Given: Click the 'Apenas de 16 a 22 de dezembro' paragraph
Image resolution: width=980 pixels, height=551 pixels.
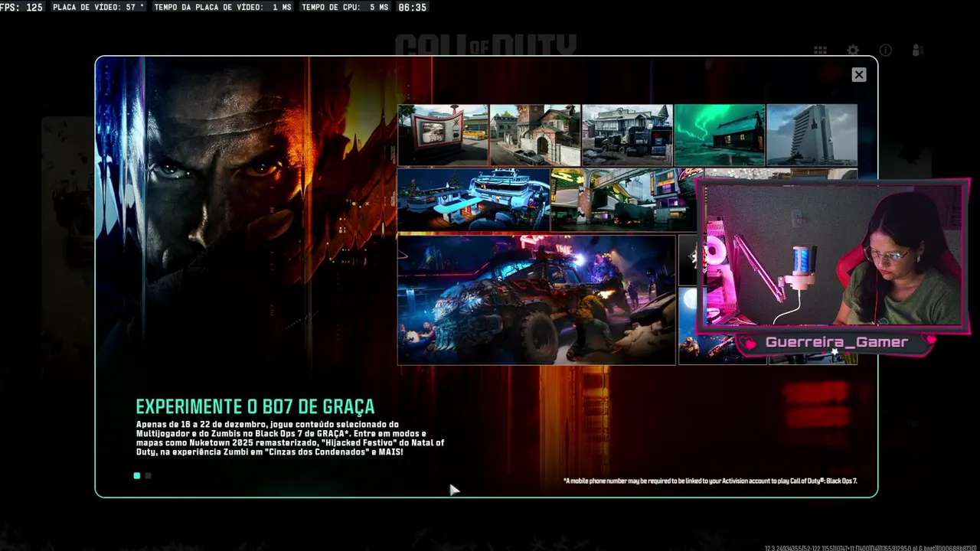Looking at the screenshot, I should point(289,438).
